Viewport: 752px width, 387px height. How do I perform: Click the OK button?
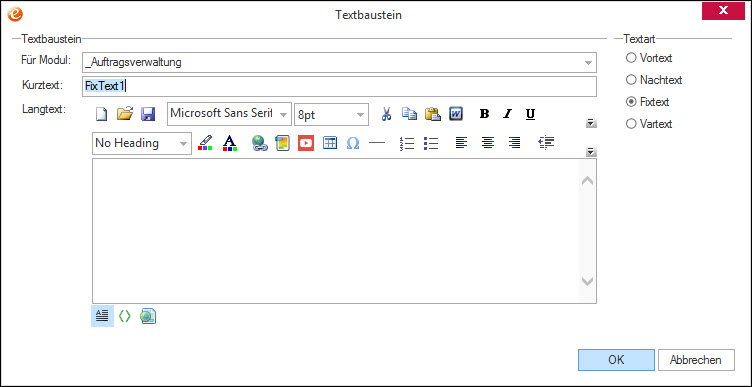tap(616, 360)
